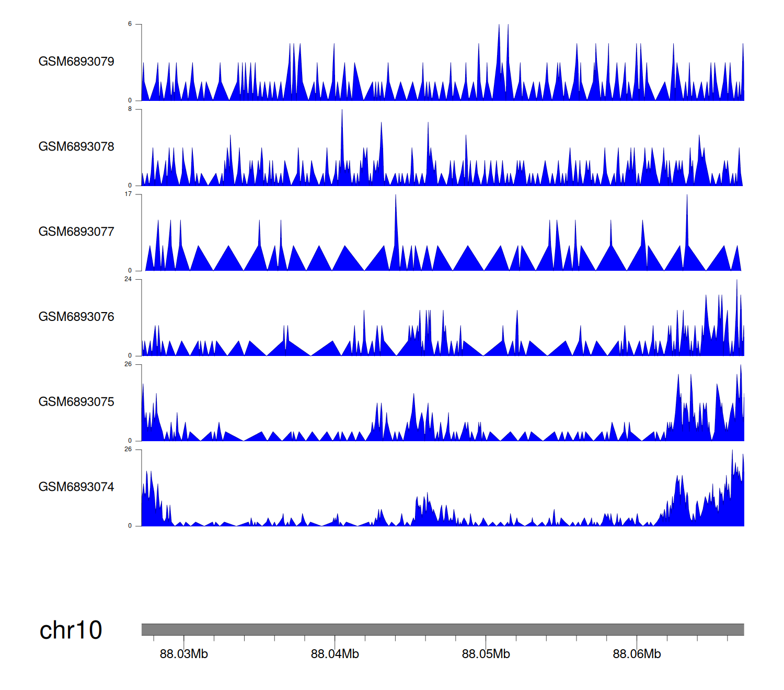Click the GSM6893075 sample label
The image size is (784, 690).
[x=76, y=402]
